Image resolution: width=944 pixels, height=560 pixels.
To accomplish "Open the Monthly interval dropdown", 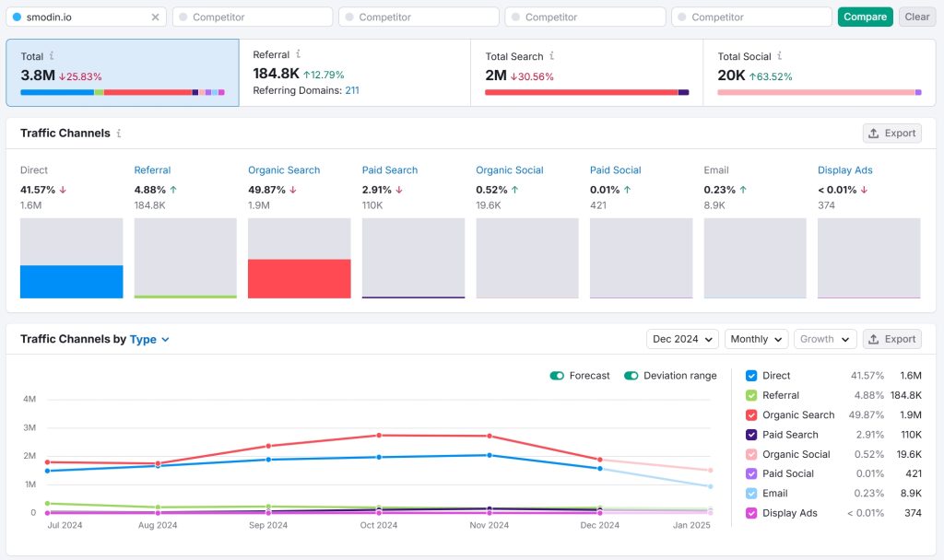I will [756, 339].
